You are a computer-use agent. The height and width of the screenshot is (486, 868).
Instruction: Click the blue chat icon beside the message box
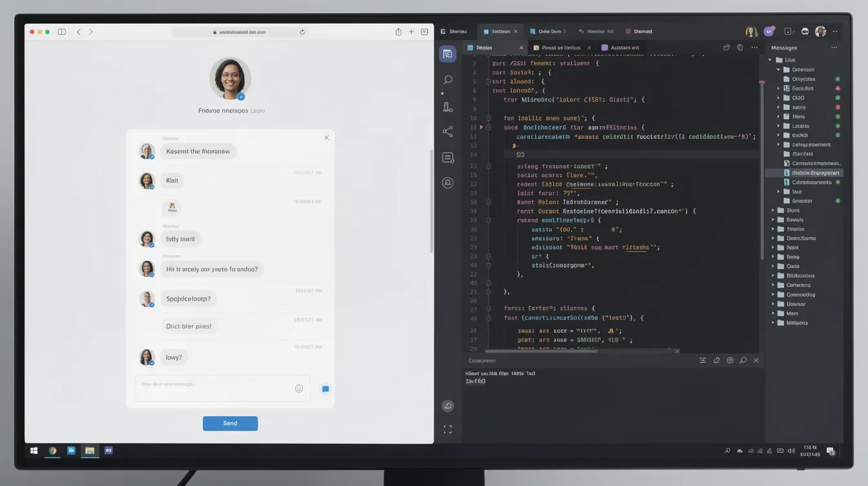(325, 389)
